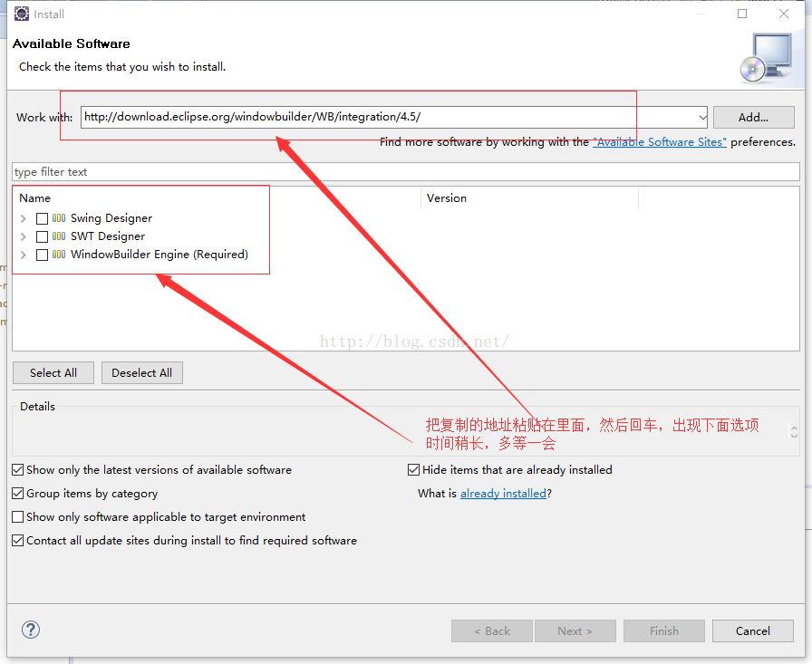Check the SWT Designer checkbox
This screenshot has height=664, width=812.
42,236
